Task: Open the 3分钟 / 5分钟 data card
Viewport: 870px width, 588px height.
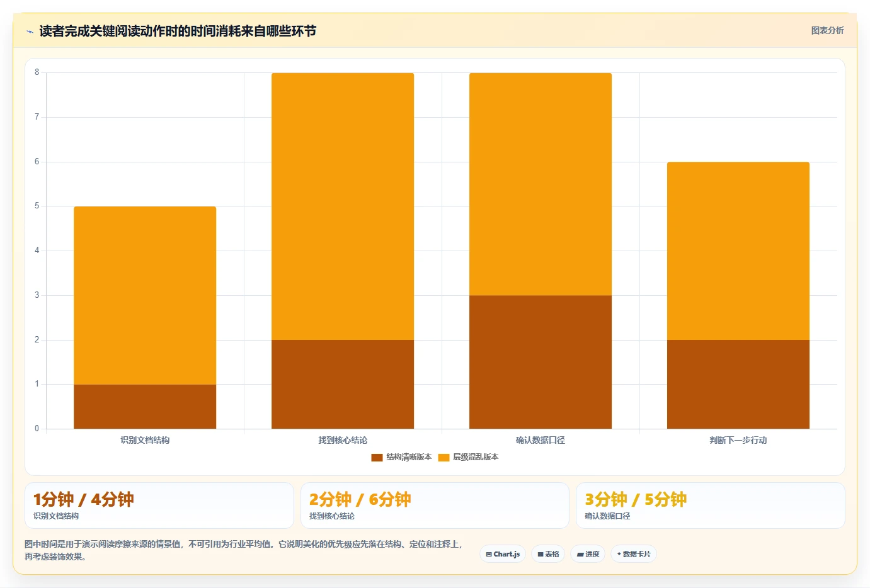Action: (711, 506)
